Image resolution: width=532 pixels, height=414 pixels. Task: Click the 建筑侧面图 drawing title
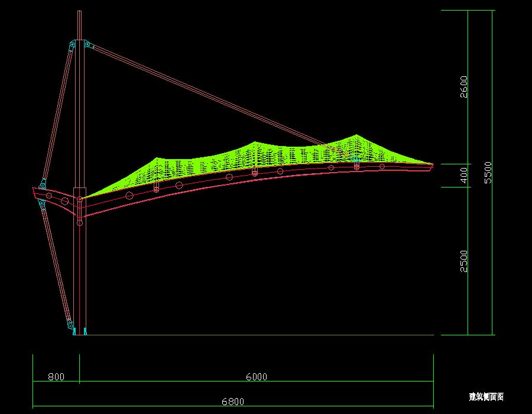[486, 397]
